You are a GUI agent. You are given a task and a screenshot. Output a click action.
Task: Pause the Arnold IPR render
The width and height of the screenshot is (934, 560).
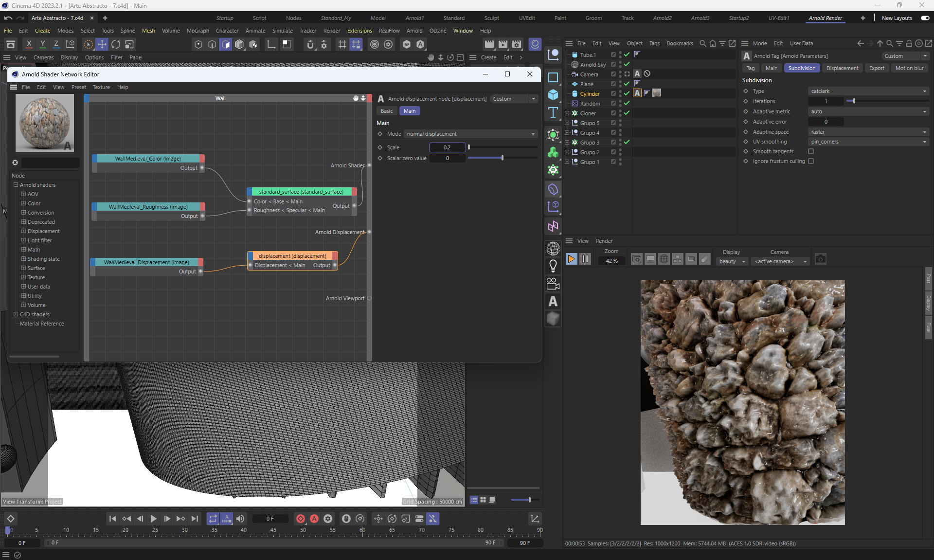(x=585, y=259)
